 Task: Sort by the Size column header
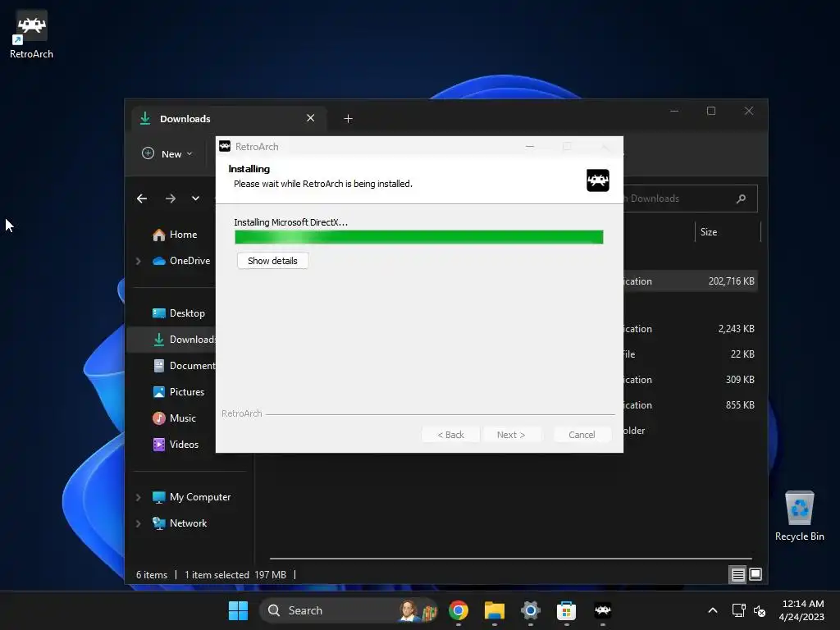click(x=728, y=232)
